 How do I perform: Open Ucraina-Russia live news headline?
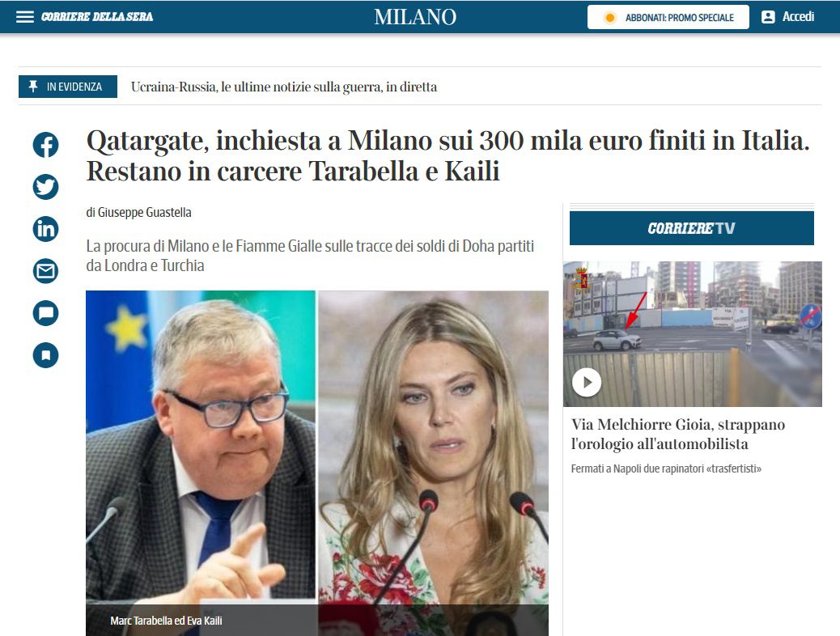[x=284, y=87]
